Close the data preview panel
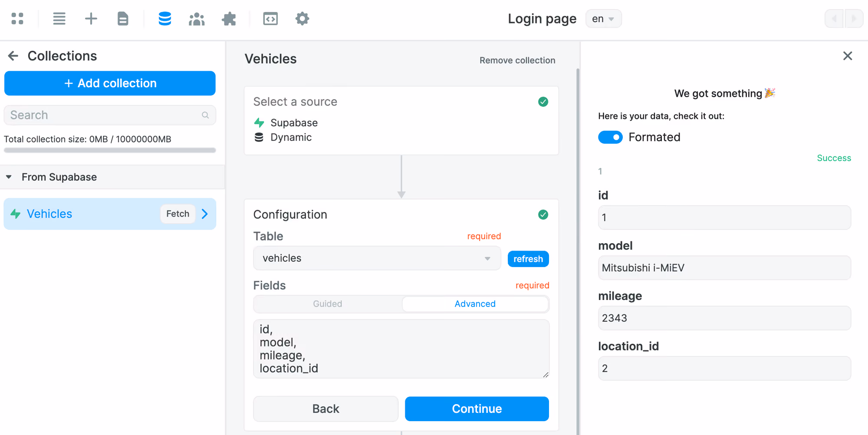Image resolution: width=868 pixels, height=435 pixels. 848,56
